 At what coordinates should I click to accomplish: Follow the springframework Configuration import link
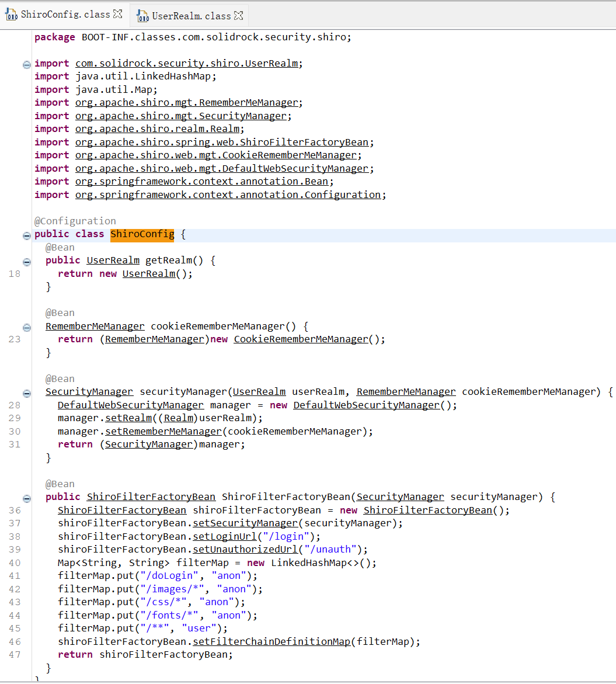[x=228, y=195]
